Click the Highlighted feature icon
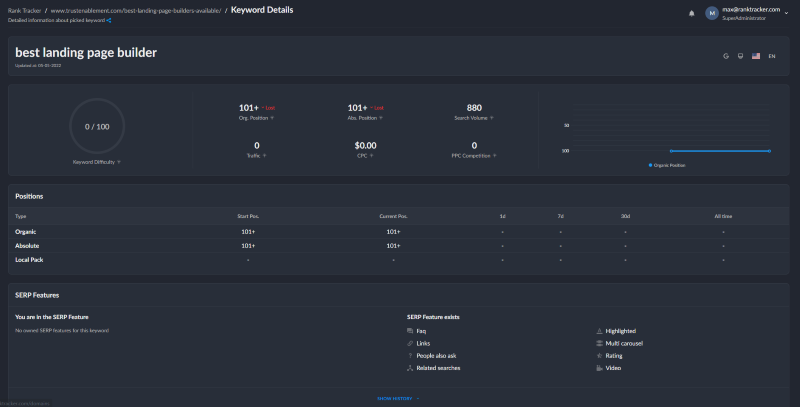Image resolution: width=800 pixels, height=407 pixels. tap(599, 331)
